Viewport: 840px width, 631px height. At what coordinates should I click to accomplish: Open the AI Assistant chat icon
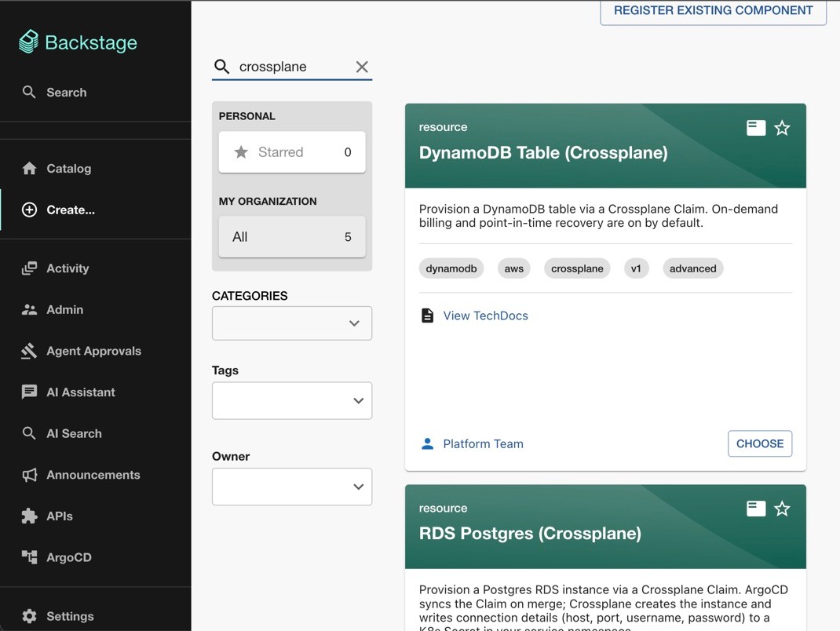coord(30,392)
